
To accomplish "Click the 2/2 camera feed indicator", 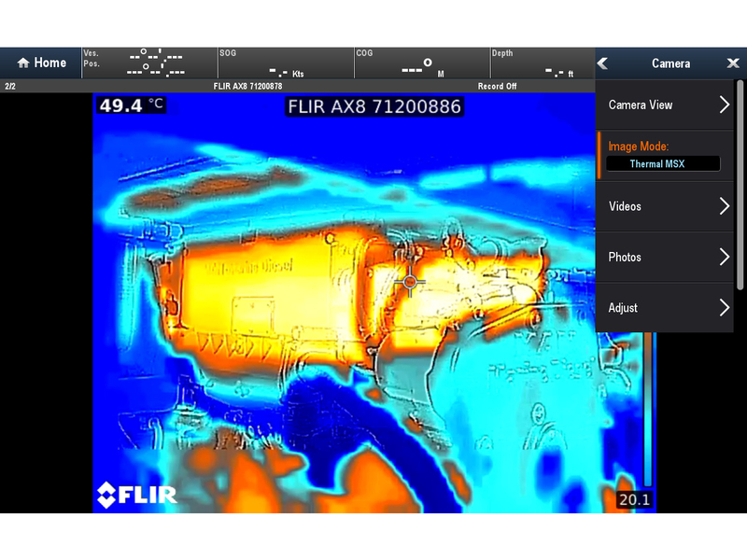I will tap(10, 87).
